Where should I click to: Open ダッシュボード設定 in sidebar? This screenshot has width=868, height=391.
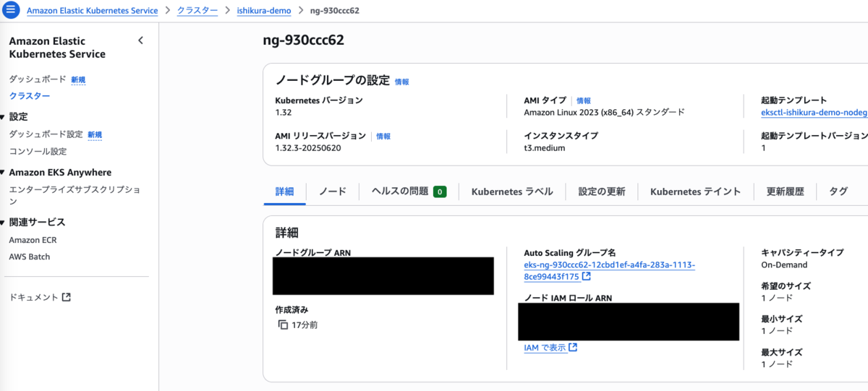(x=46, y=134)
